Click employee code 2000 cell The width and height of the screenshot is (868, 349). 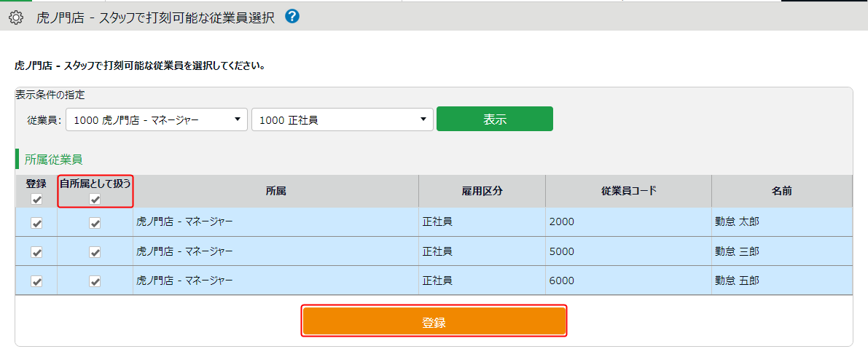click(x=562, y=222)
